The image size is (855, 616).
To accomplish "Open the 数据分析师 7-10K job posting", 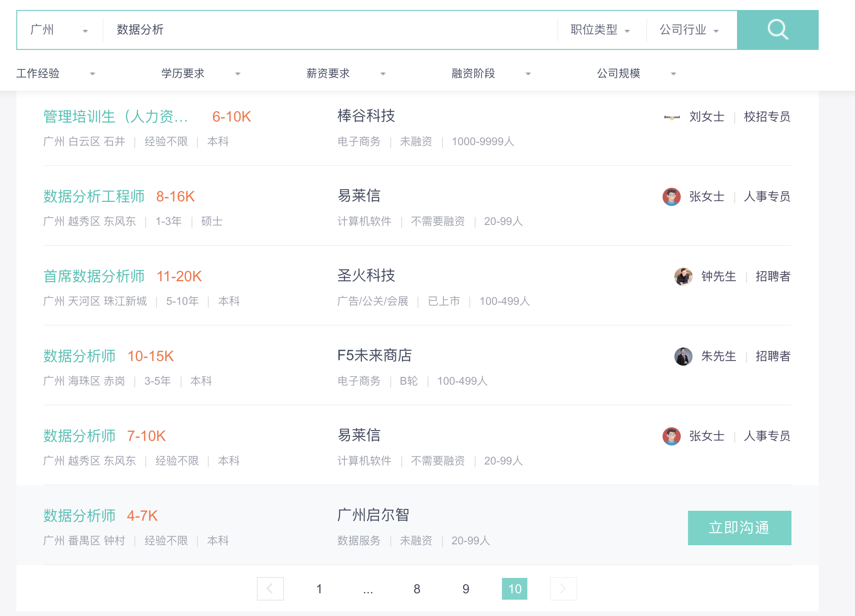I will (x=79, y=436).
